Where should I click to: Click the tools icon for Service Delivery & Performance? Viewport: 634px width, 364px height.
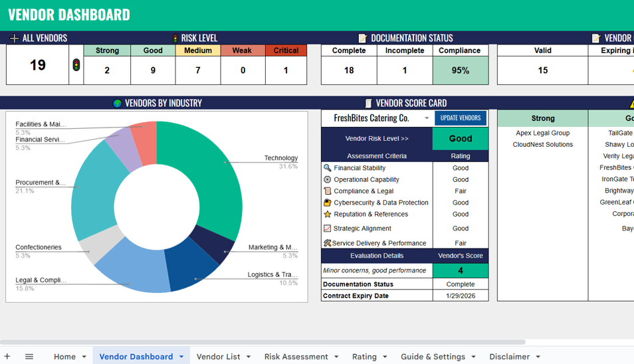(x=327, y=243)
